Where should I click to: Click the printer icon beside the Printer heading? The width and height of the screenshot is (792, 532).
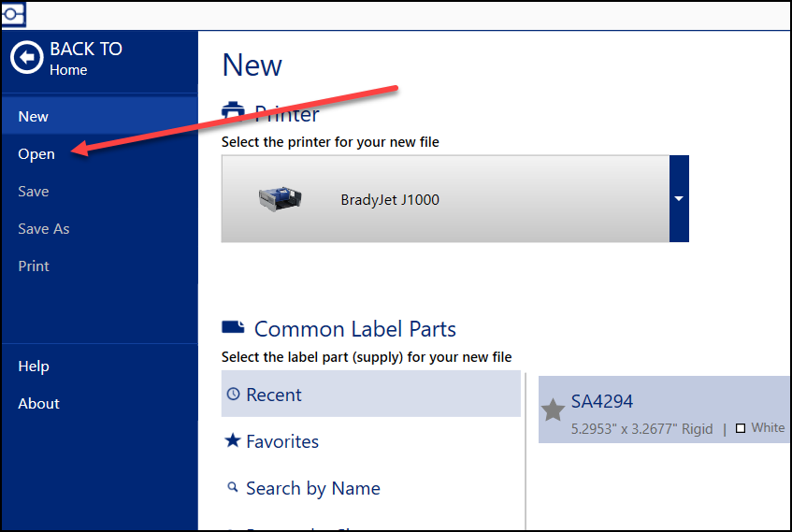click(234, 112)
